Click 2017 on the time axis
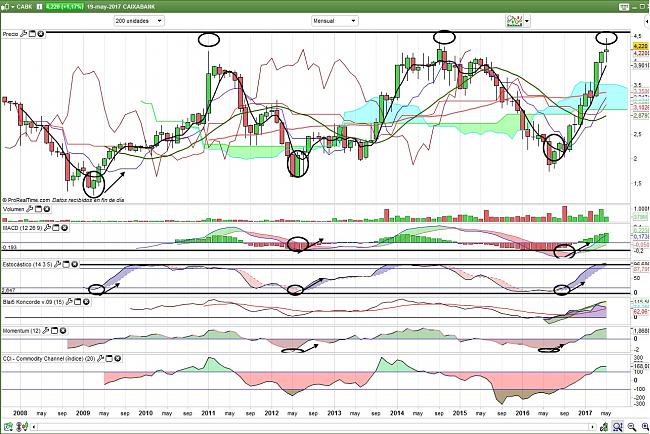 585,413
